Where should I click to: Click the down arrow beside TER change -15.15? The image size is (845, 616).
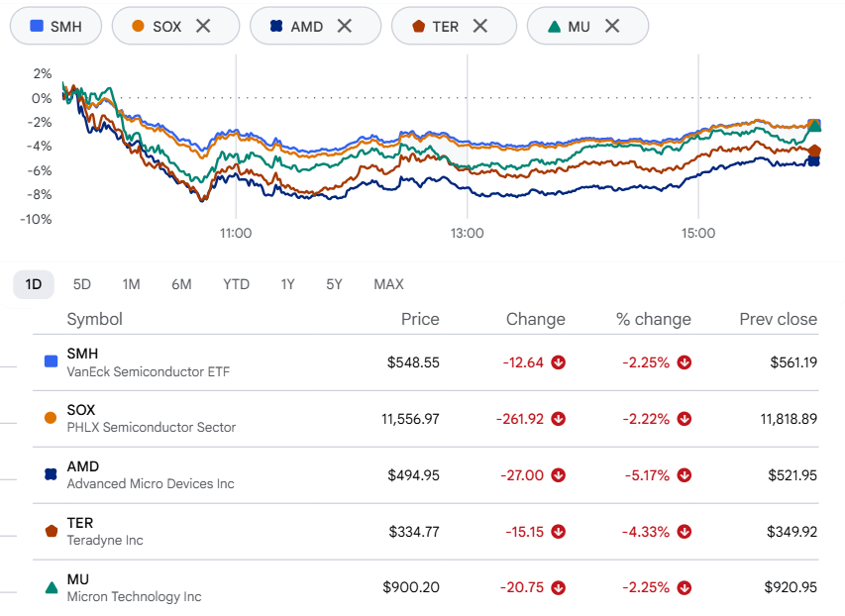(x=559, y=532)
